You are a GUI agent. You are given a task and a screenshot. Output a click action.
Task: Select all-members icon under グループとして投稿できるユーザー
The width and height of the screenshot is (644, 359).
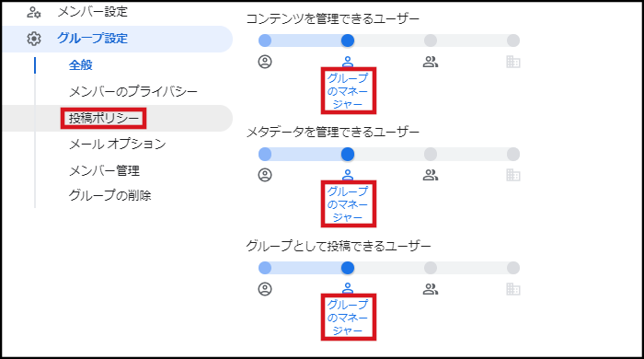pyautogui.click(x=431, y=289)
